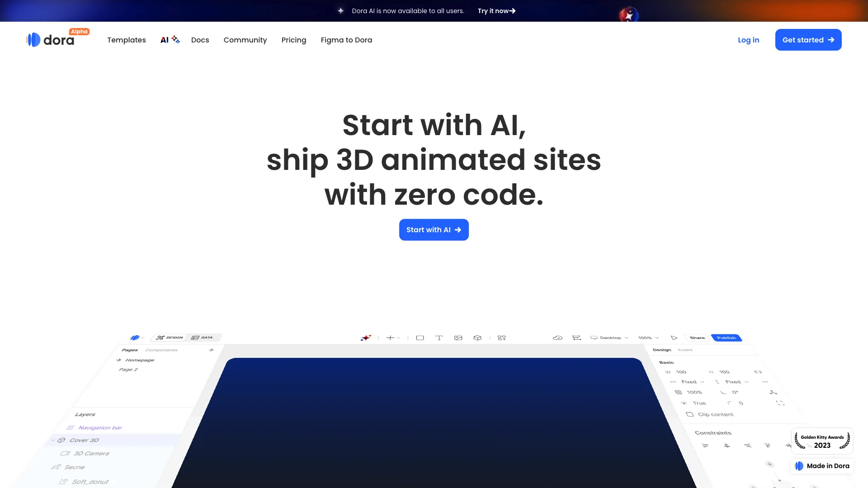Click the Rectangle tool icon in toolbar
868x488 pixels.
(420, 338)
